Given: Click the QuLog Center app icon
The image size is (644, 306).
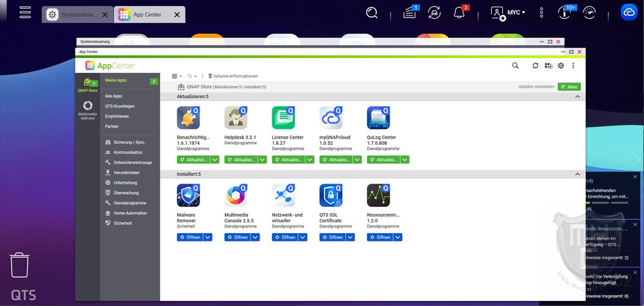Looking at the screenshot, I should [378, 118].
